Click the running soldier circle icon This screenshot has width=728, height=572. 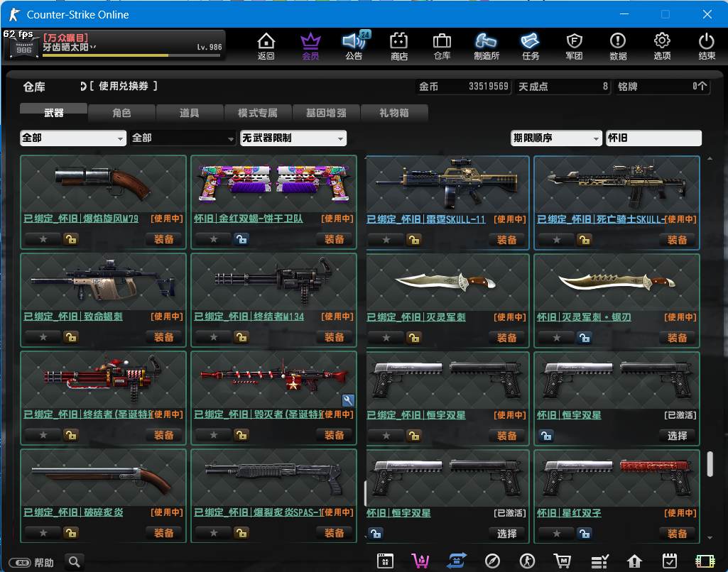[x=528, y=561]
